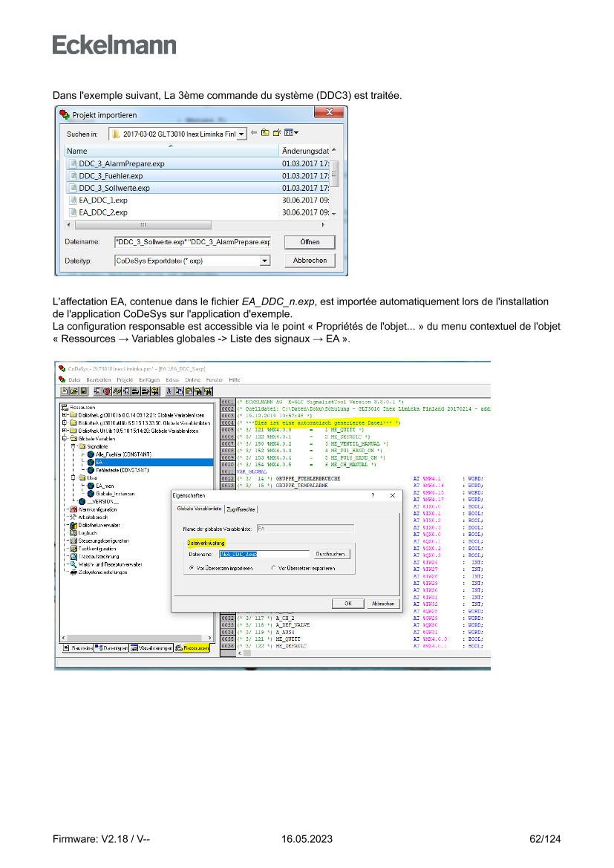
Task: Go back using the arrow icon in import dialog
Action: [254, 133]
